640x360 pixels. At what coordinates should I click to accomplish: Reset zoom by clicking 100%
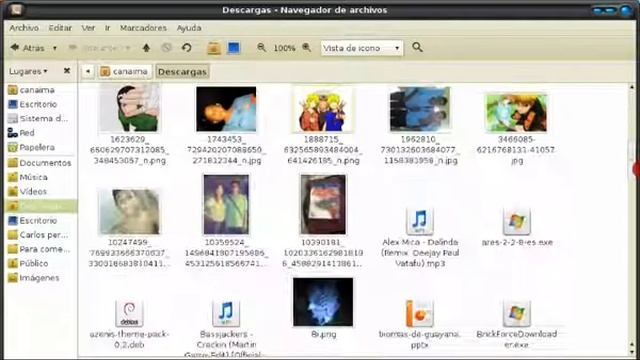click(284, 48)
